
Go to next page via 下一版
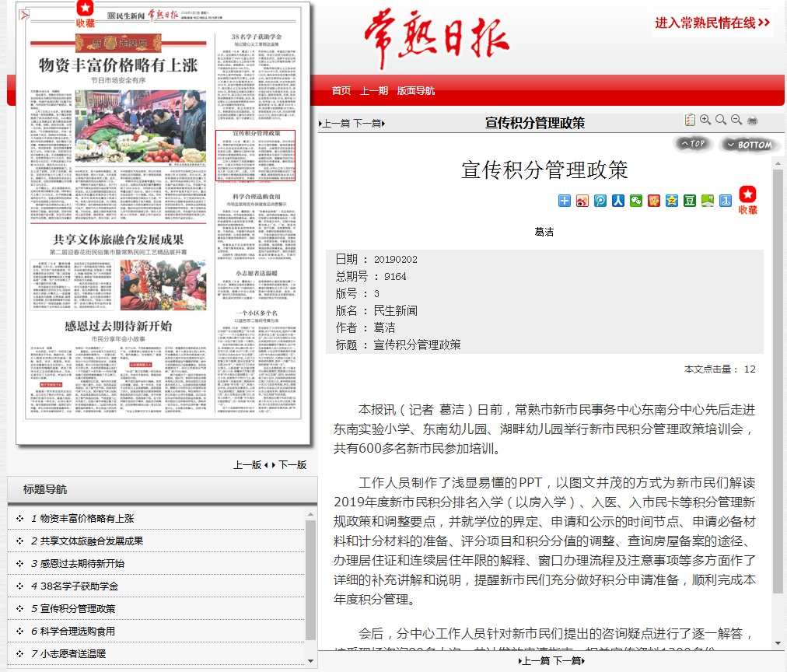click(x=291, y=465)
